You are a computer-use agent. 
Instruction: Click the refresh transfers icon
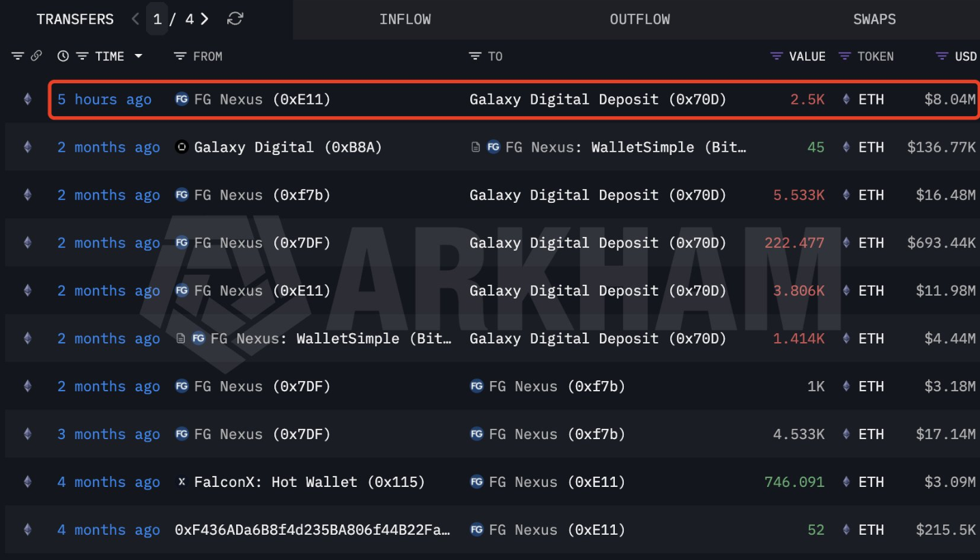pyautogui.click(x=235, y=19)
